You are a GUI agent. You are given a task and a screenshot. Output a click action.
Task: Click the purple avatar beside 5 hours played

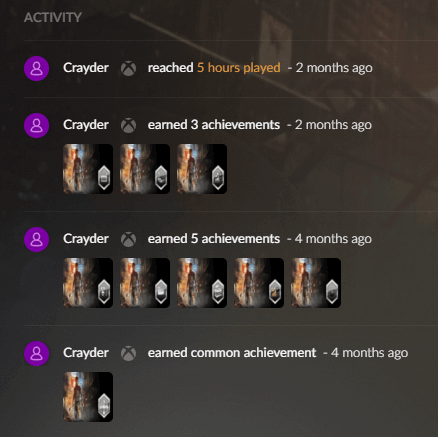coord(37,69)
